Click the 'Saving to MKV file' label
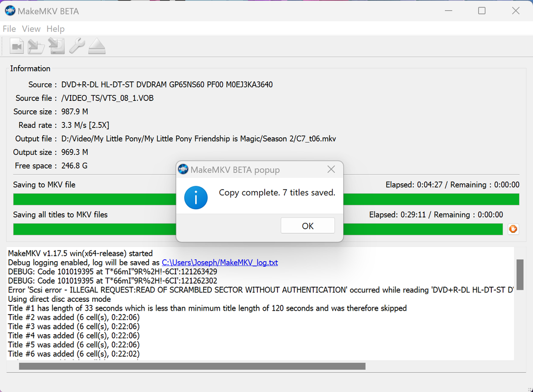 [44, 185]
